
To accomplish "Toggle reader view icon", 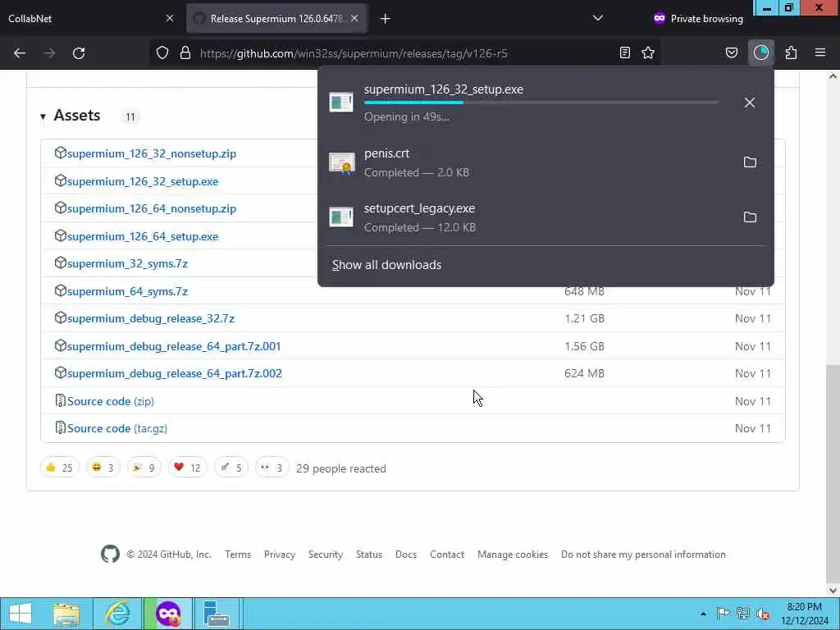I will pos(624,52).
